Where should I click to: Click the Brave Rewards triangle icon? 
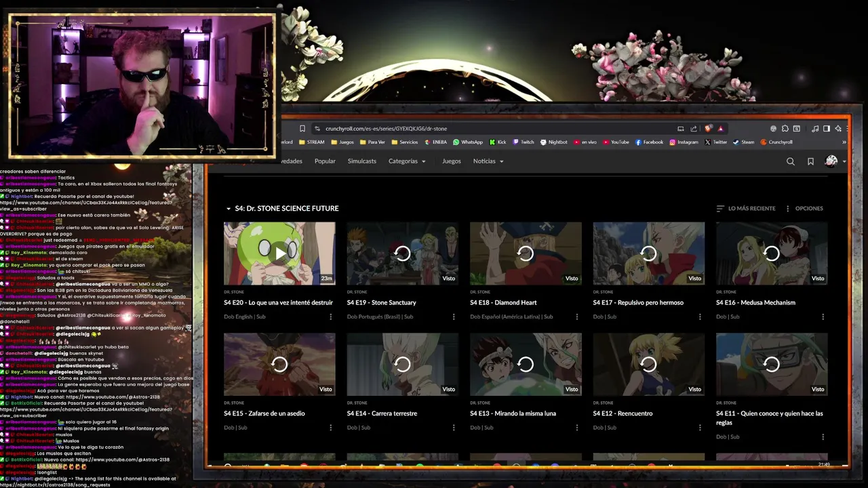click(721, 129)
